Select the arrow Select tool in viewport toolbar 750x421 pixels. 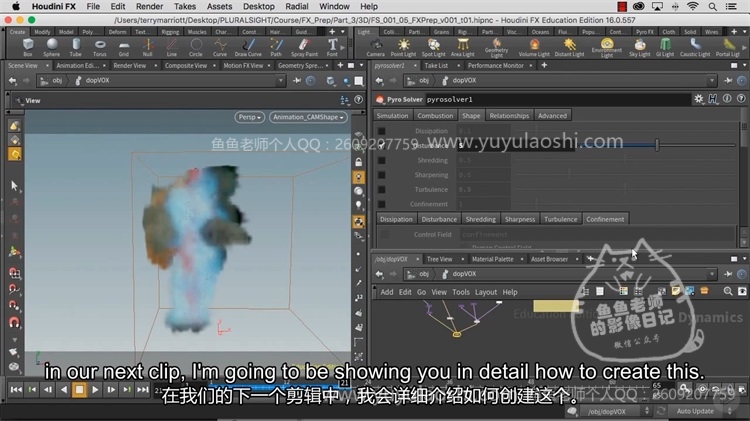tap(14, 185)
